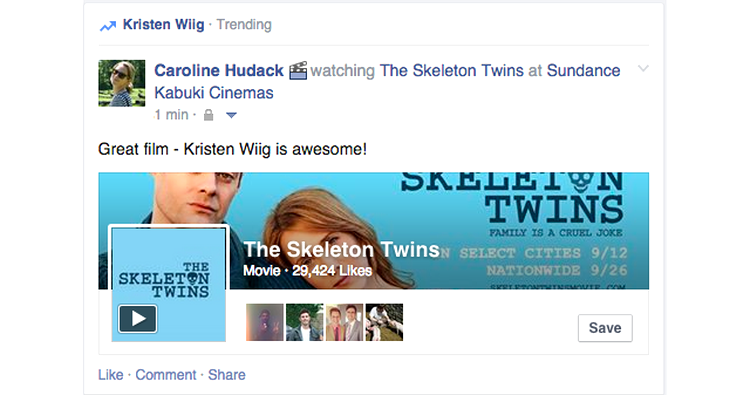Open Caroline Hudack's profile name link
Viewport: 750px width, 395px height.
click(219, 70)
